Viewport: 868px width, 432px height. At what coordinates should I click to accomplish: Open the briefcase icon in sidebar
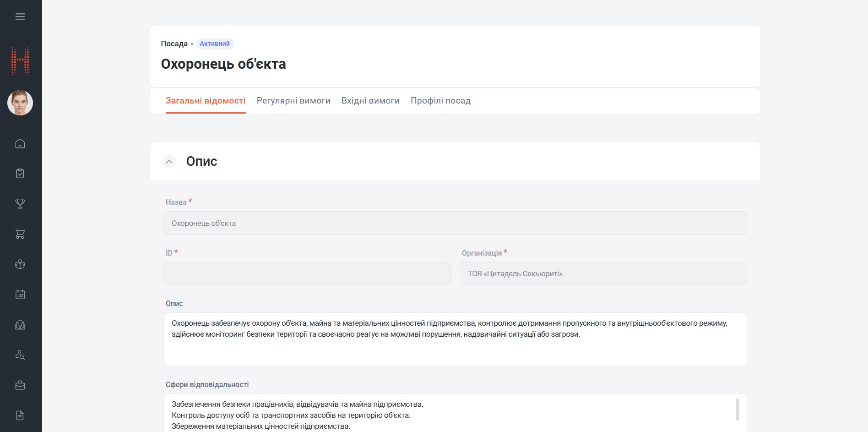pos(20,385)
